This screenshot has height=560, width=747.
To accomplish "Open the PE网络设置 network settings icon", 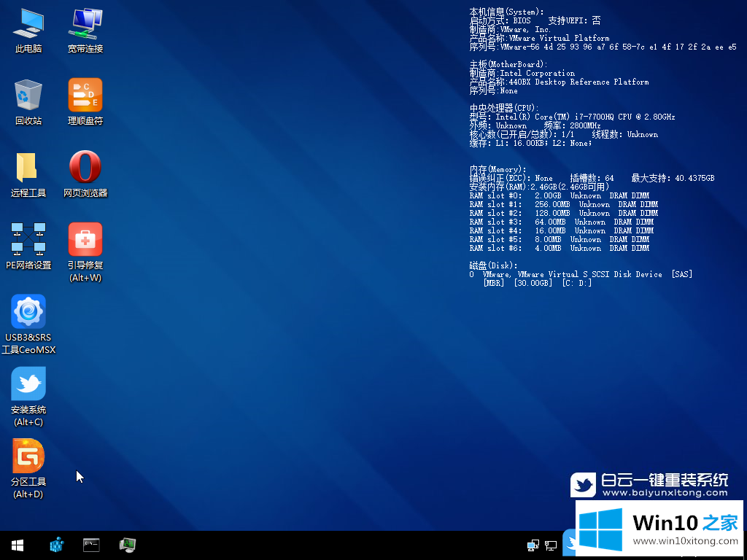I will pyautogui.click(x=28, y=246).
